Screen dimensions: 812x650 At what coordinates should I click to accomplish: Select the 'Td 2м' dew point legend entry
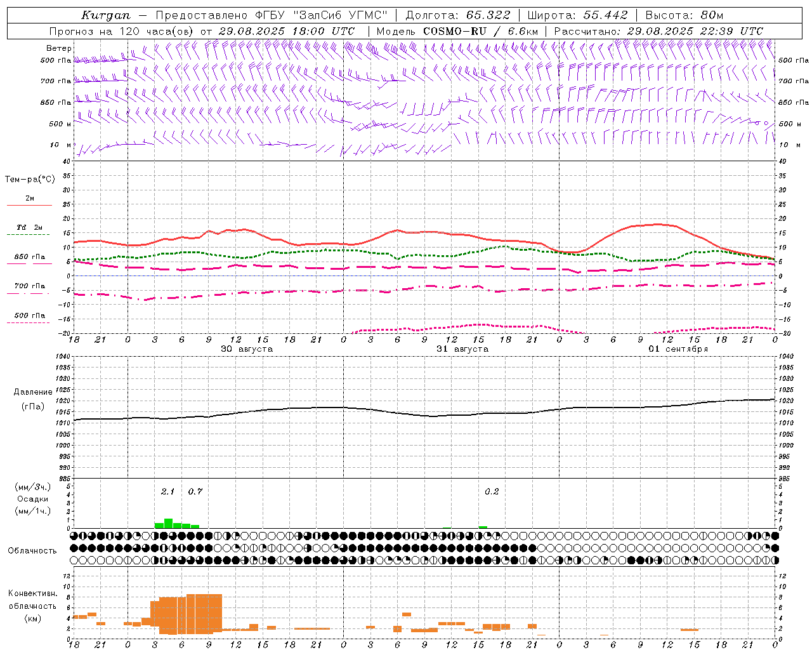30,227
